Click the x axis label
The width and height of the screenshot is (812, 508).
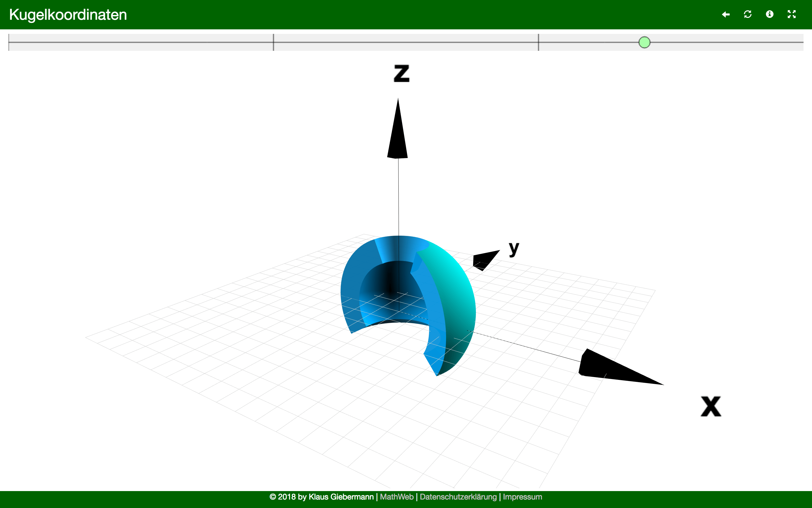click(x=711, y=406)
